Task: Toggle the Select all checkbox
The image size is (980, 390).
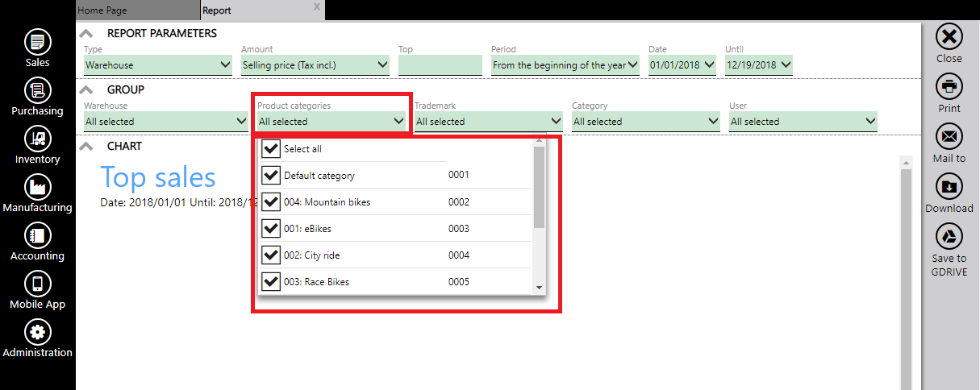Action: [271, 149]
